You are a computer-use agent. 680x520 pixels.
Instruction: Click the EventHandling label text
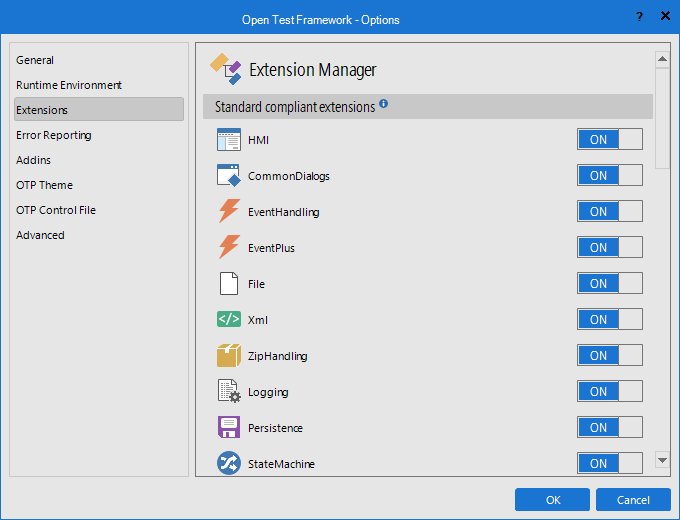point(284,212)
